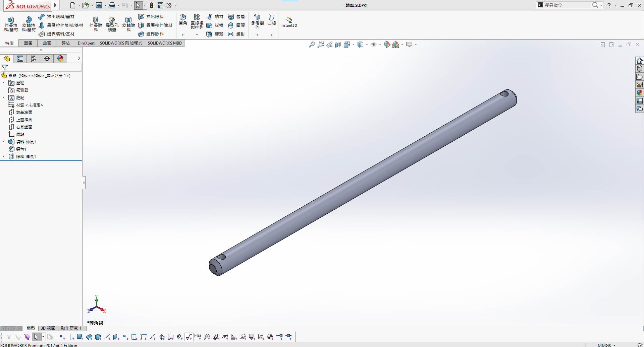
Task: Select Lofted Boss/Base (疊層拉伸填料/基材)
Action: pyautogui.click(x=61, y=25)
